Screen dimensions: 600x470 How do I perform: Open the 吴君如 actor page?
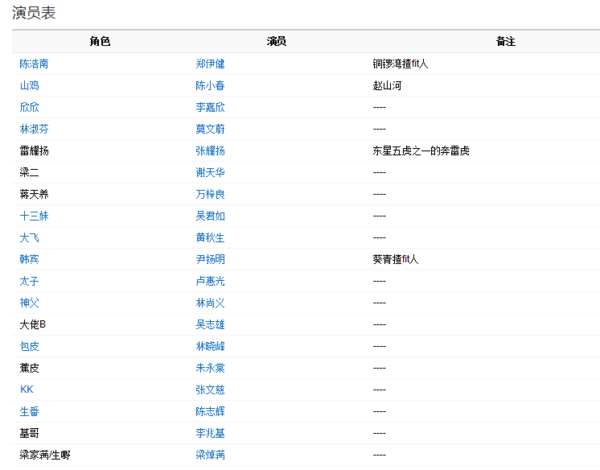click(210, 216)
